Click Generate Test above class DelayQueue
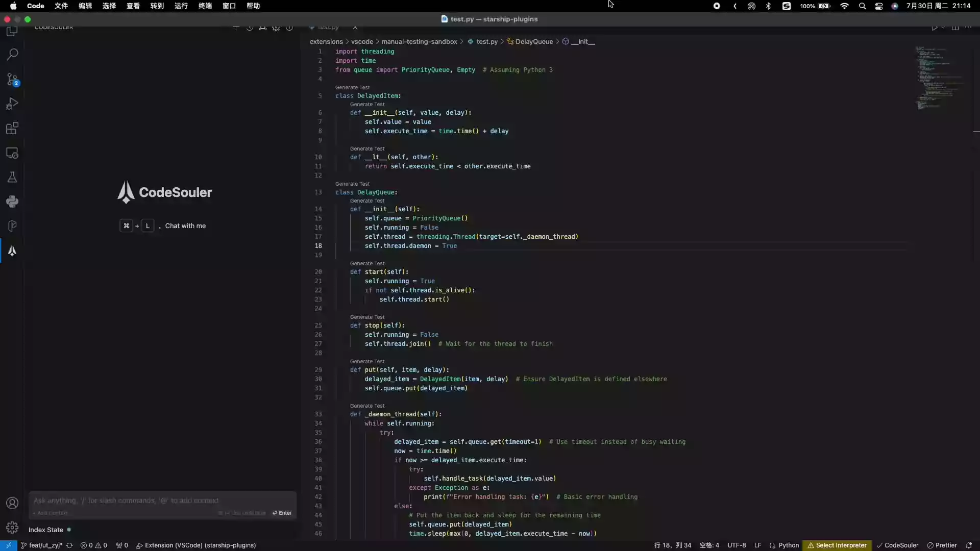 coord(352,184)
